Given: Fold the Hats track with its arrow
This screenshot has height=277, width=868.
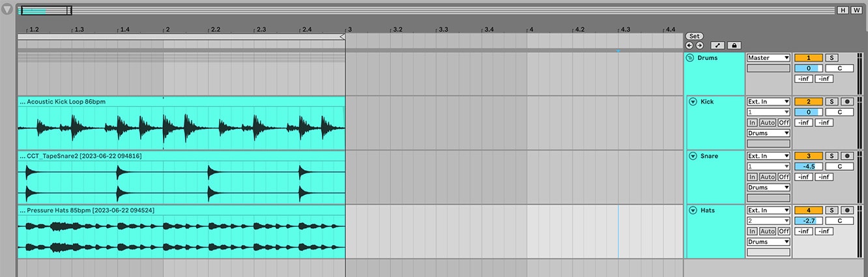Looking at the screenshot, I should pos(693,210).
